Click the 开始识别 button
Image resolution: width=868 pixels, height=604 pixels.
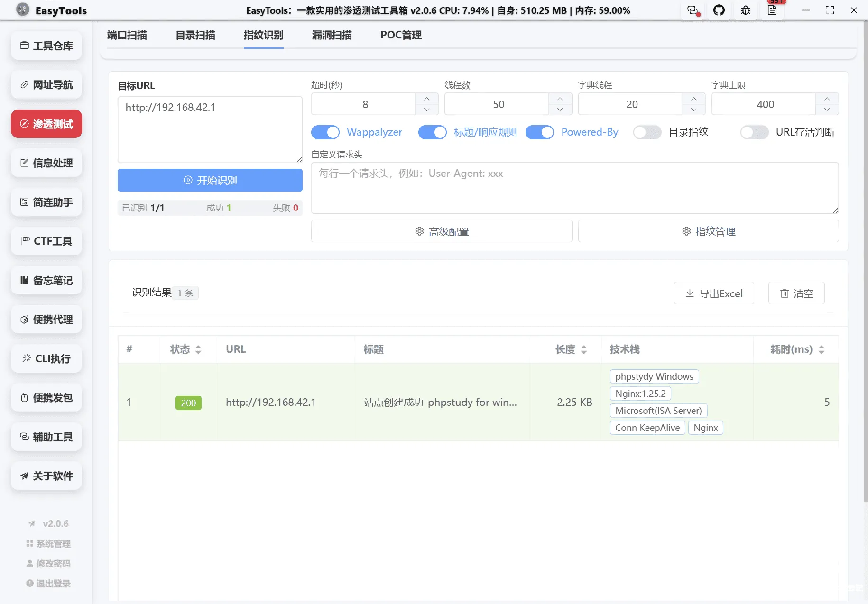[x=210, y=180]
